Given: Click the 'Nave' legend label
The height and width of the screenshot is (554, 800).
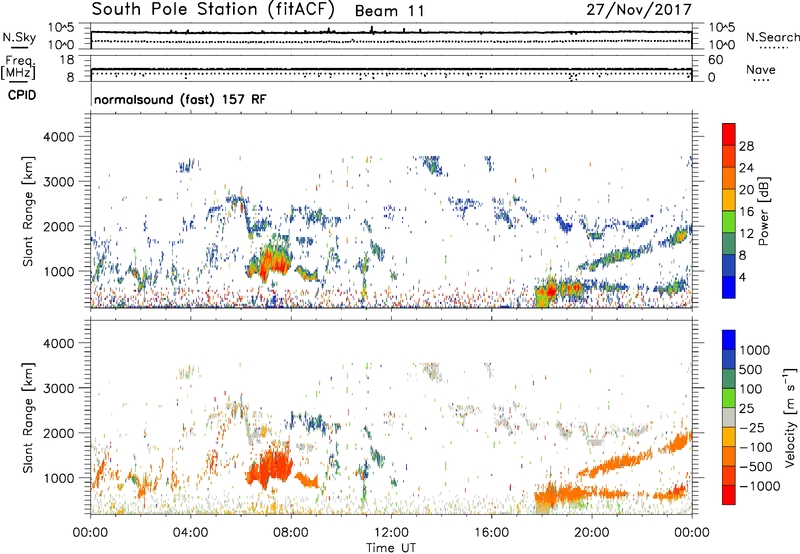Looking at the screenshot, I should tap(761, 69).
